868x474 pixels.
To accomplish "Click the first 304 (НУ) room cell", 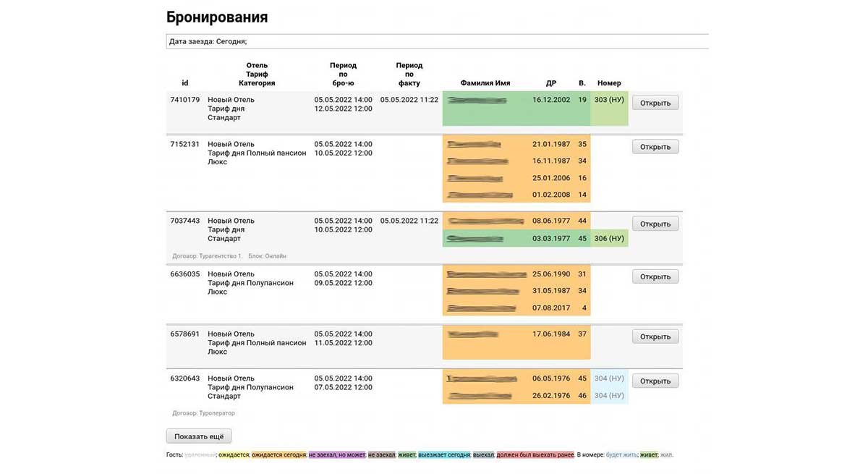I will 609,378.
